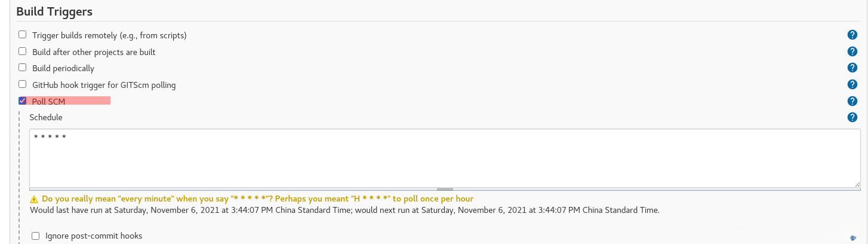Check Build after other projects are built
Image resolution: width=868 pixels, height=244 pixels.
(23, 51)
